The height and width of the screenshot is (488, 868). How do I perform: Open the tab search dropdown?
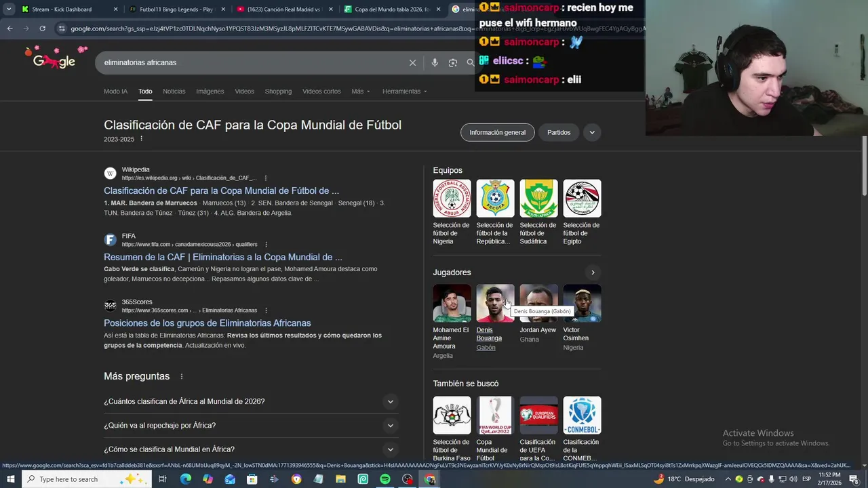(x=9, y=9)
